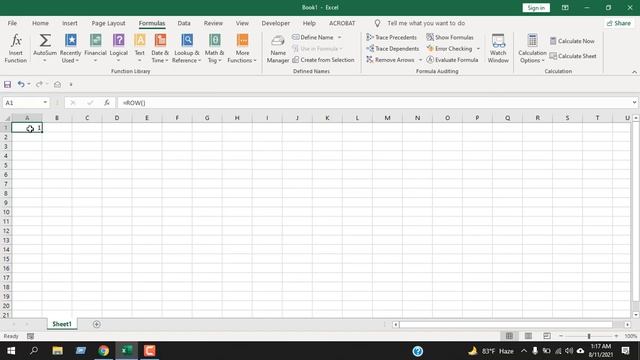This screenshot has width=640, height=360.
Task: Switch to Normal view in the status bar
Action: click(x=509, y=336)
